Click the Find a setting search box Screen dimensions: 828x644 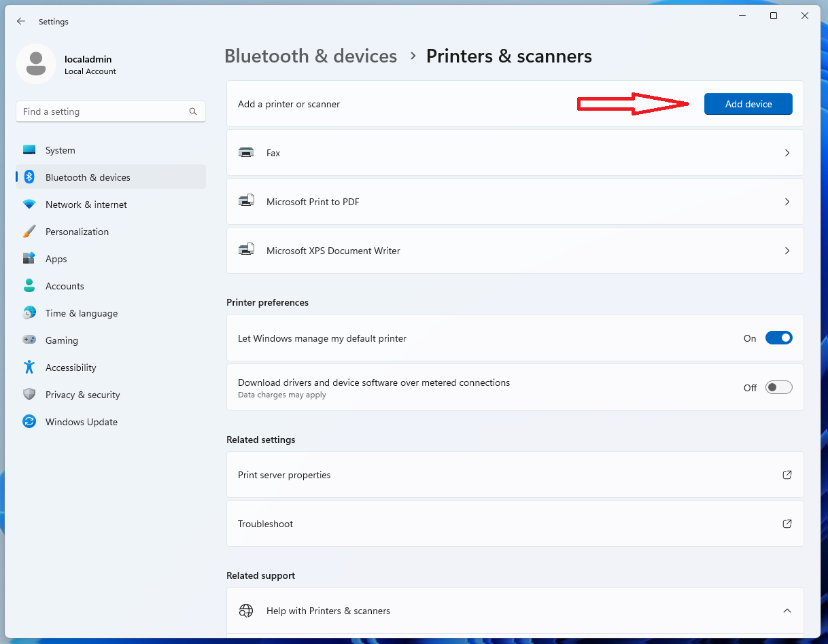point(102,111)
